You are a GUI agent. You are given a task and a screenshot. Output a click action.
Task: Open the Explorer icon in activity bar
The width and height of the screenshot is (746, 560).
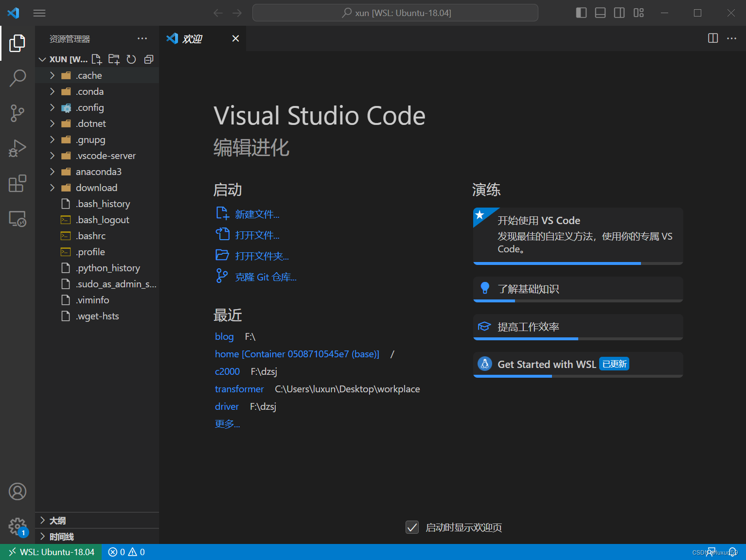point(18,43)
